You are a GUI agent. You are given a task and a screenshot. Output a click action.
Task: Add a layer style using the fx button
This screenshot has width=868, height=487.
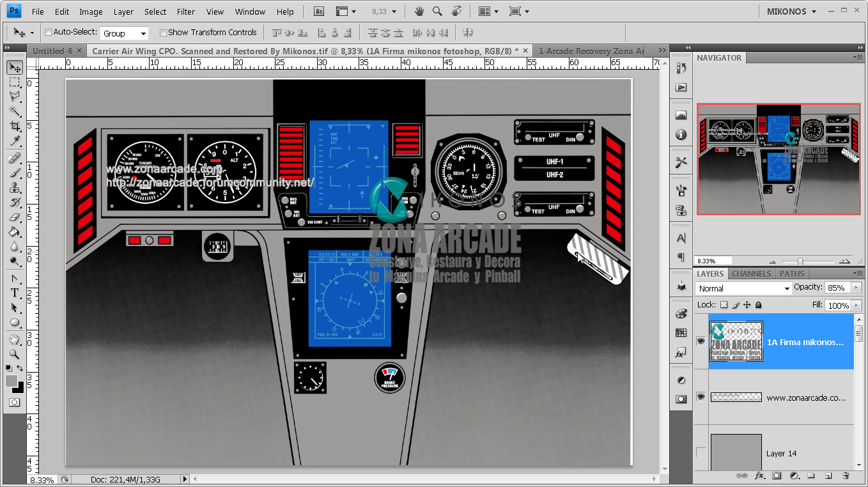click(x=759, y=476)
